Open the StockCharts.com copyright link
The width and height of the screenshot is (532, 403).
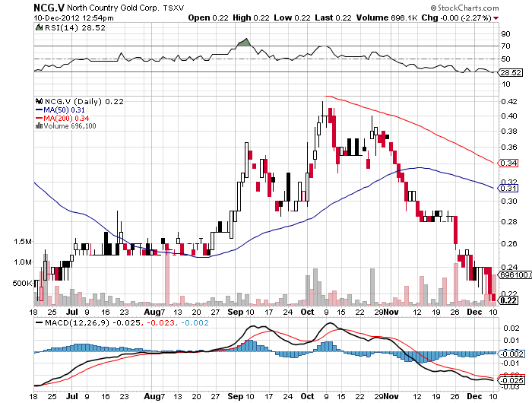pyautogui.click(x=464, y=8)
